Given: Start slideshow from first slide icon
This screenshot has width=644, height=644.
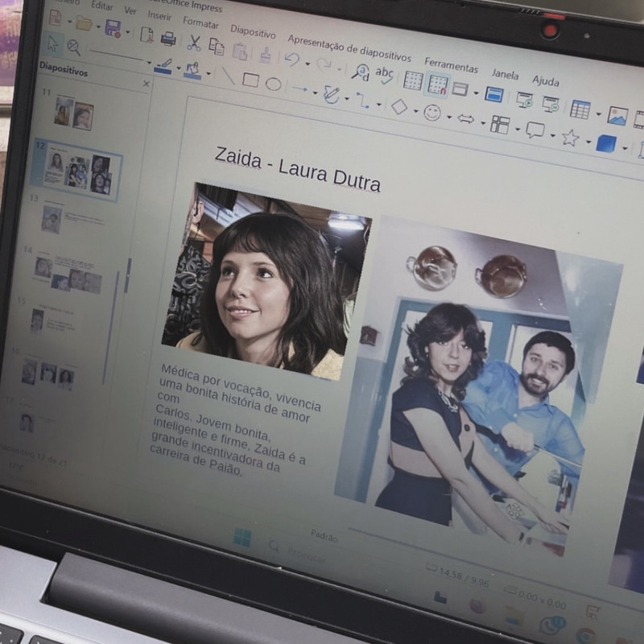Looking at the screenshot, I should click(x=525, y=100).
